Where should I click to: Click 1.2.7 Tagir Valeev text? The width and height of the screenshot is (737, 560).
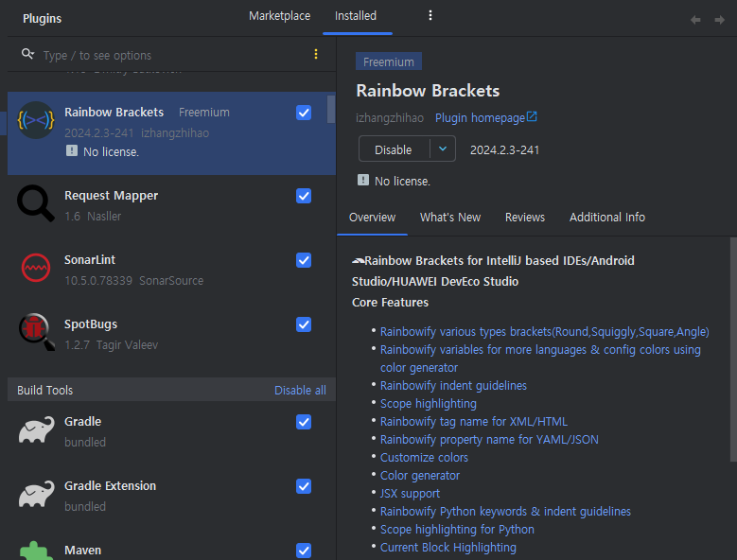[x=112, y=345]
